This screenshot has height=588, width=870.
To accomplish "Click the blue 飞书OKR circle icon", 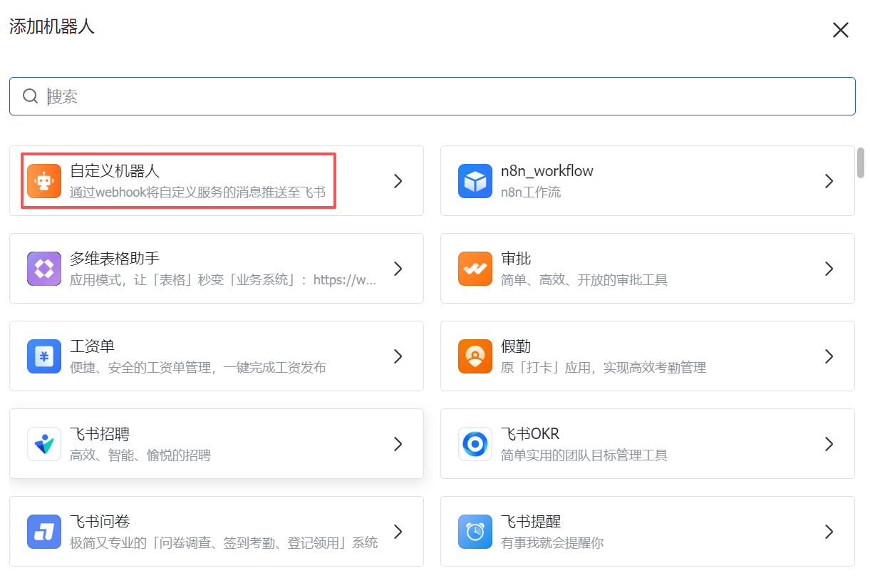I will pyautogui.click(x=475, y=444).
